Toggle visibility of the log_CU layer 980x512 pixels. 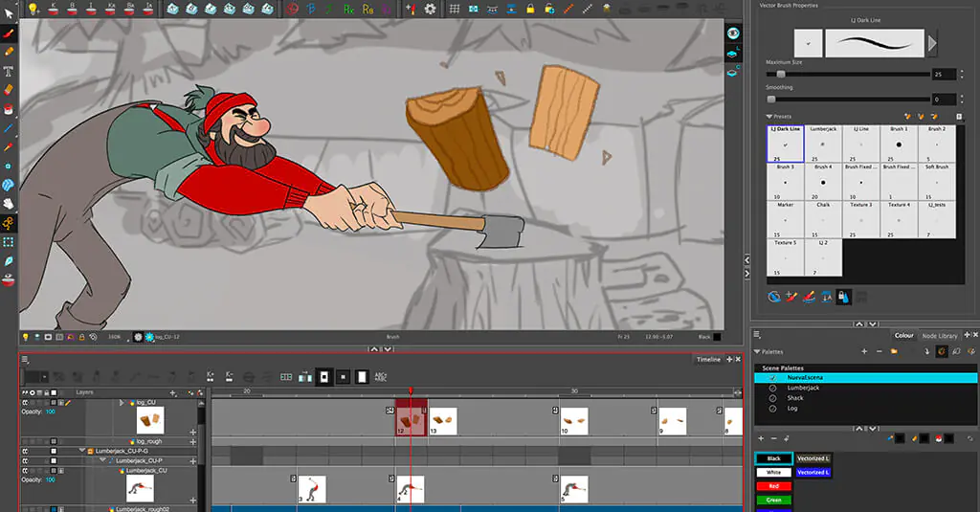click(x=26, y=404)
